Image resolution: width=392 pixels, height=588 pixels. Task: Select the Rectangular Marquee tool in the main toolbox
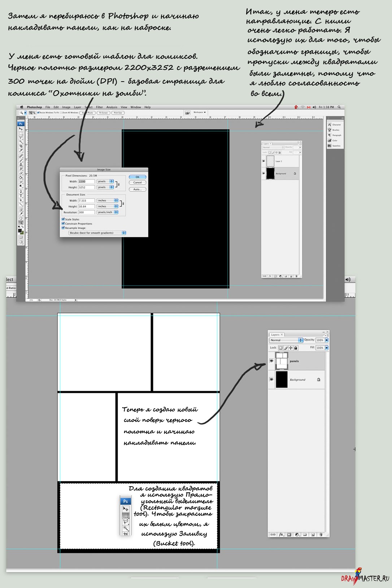(21, 133)
